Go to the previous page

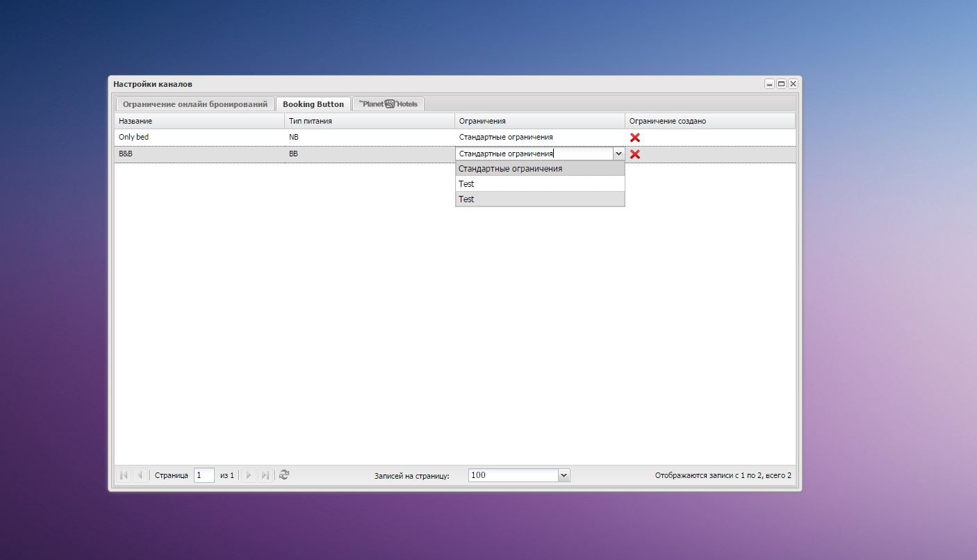tap(140, 475)
